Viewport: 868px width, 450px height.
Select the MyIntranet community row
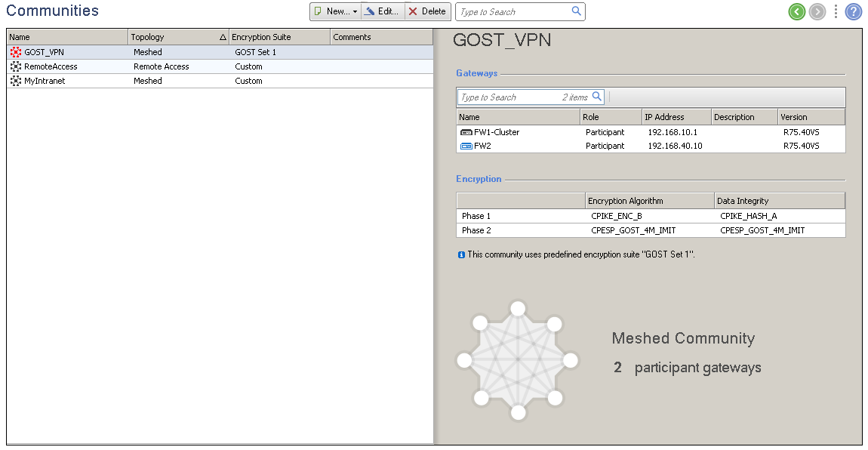[220, 81]
